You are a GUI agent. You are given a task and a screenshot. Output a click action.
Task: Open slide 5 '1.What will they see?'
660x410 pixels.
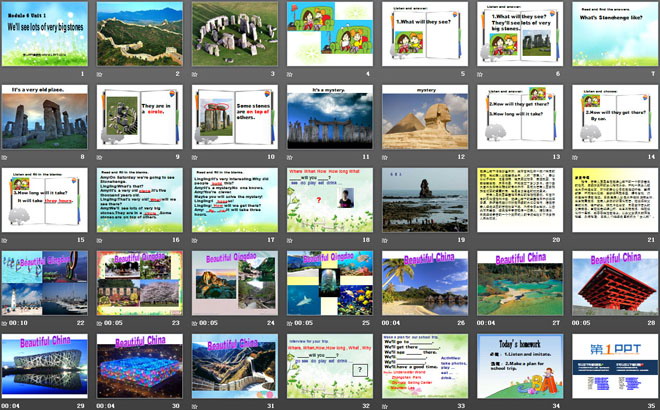tap(424, 35)
